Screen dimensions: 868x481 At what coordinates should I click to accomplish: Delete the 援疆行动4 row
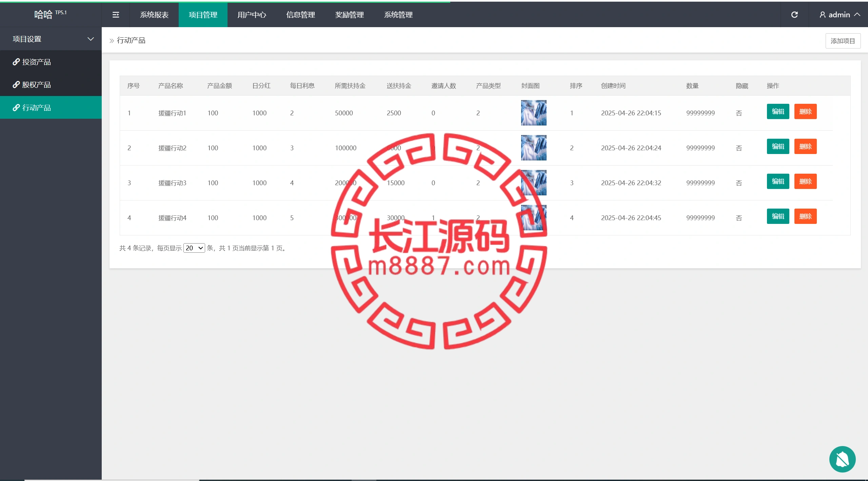[x=805, y=216]
